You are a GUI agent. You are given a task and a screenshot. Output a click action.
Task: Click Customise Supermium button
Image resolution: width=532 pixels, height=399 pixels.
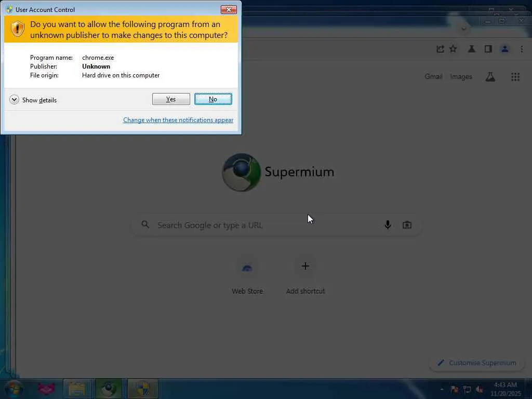(x=477, y=363)
